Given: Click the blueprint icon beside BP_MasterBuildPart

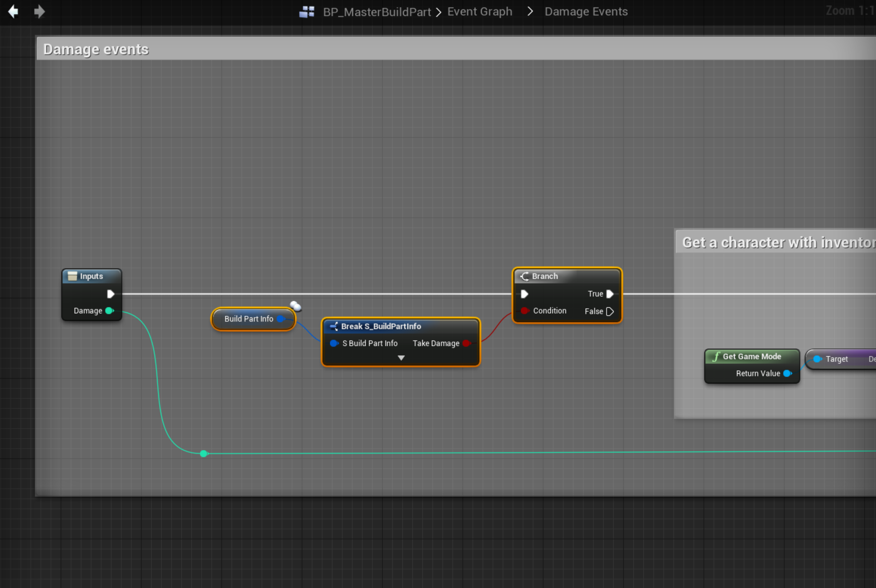Looking at the screenshot, I should pos(307,12).
